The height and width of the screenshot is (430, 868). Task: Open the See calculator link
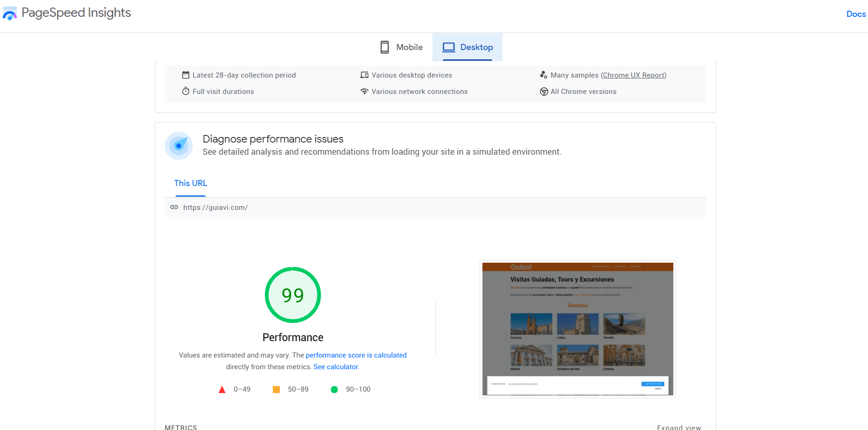click(x=336, y=367)
